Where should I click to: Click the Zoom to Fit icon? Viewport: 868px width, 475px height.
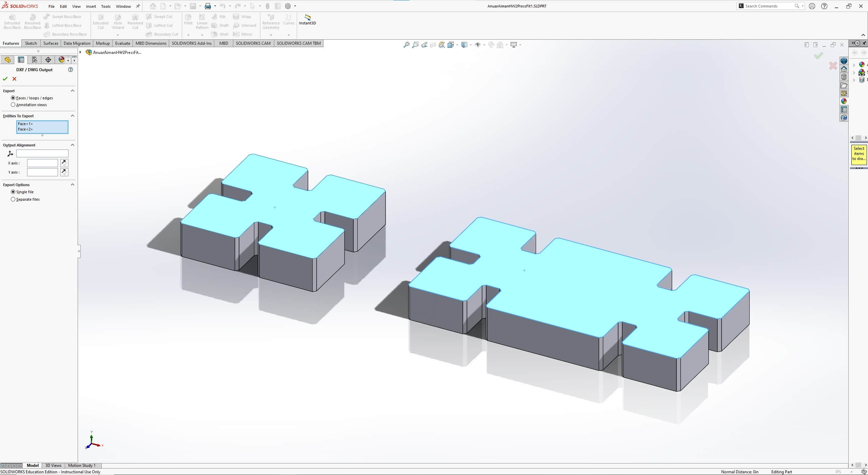tap(406, 45)
